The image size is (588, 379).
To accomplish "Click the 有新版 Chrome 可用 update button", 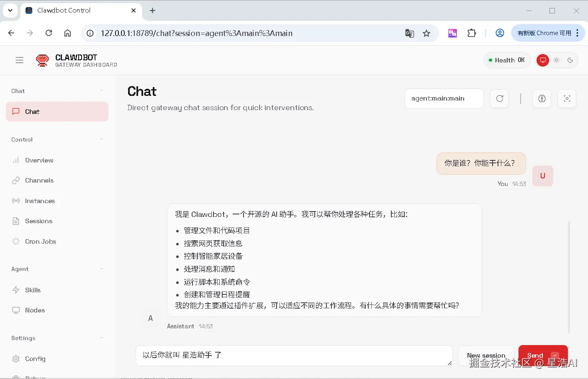I will coord(544,33).
